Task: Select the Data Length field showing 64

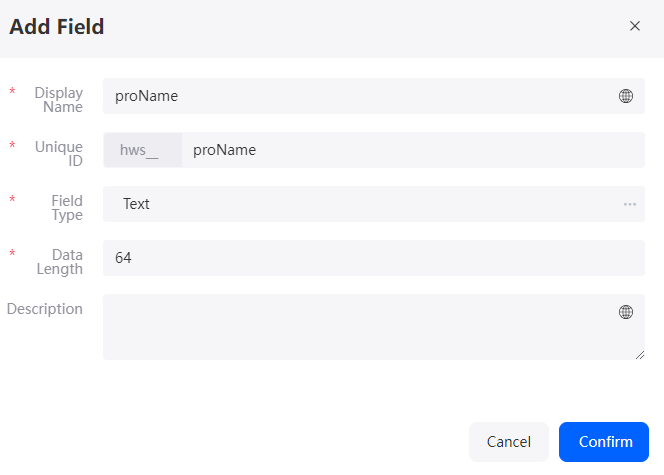Action: 374,258
